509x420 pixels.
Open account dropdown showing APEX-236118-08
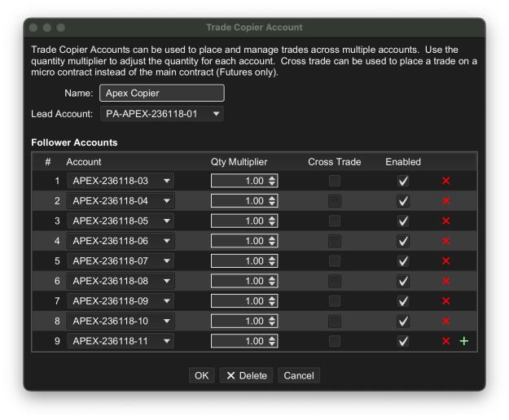121,281
